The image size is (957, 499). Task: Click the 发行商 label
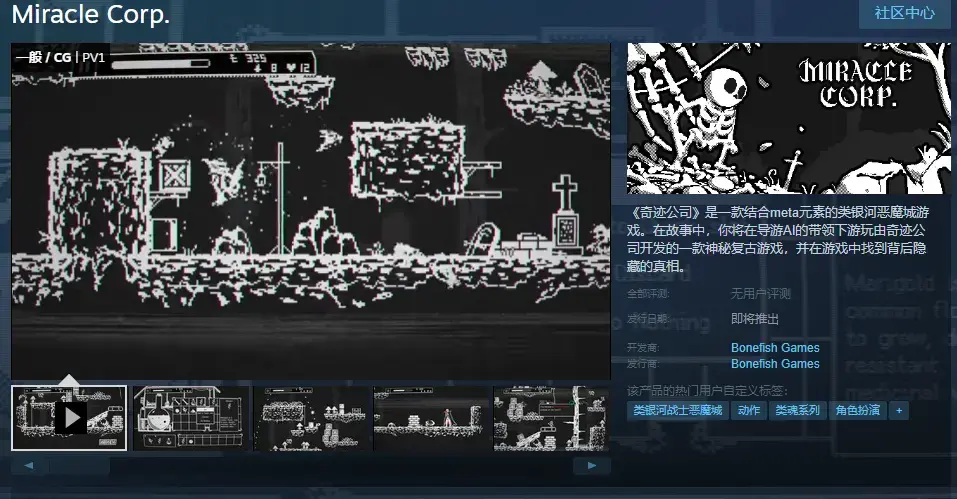[x=643, y=364]
